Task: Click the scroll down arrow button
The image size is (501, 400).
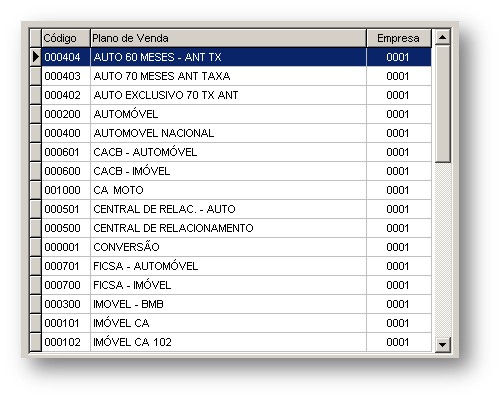Action: 443,344
